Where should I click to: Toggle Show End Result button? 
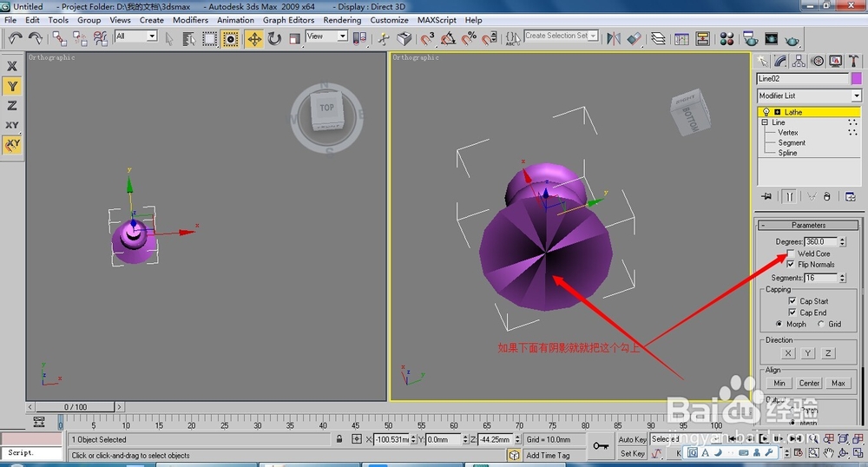789,196
